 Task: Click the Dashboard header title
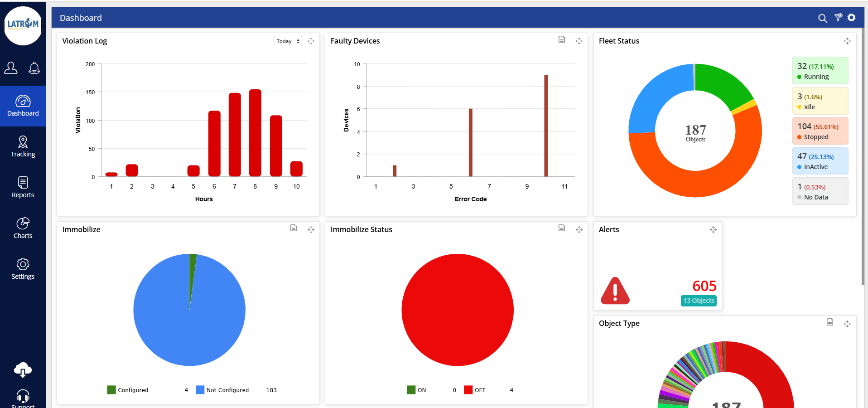pos(81,18)
